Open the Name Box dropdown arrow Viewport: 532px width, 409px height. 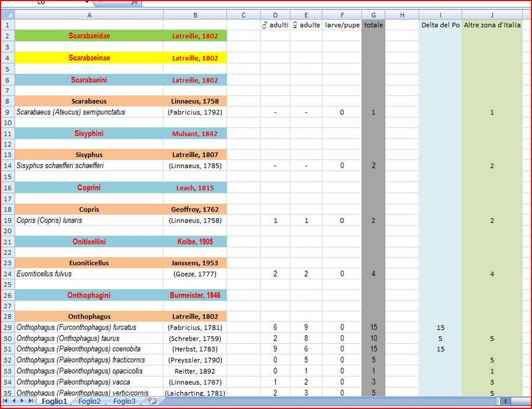[x=86, y=3]
